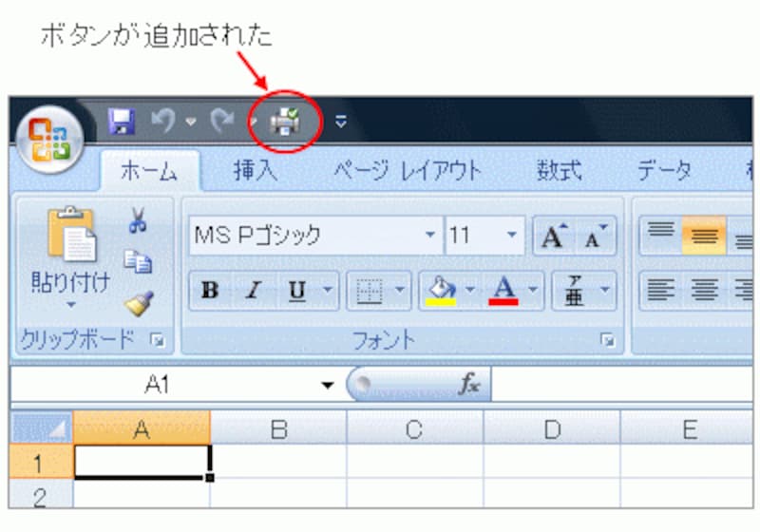Align text left

(661, 291)
